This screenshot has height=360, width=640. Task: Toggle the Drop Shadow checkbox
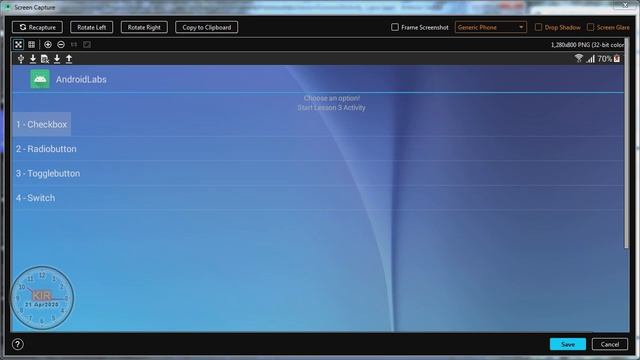(x=538, y=27)
